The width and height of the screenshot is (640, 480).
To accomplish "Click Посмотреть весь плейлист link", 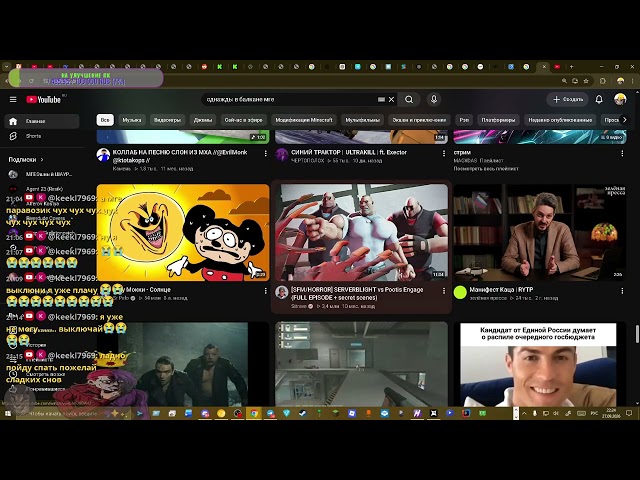I will [486, 169].
